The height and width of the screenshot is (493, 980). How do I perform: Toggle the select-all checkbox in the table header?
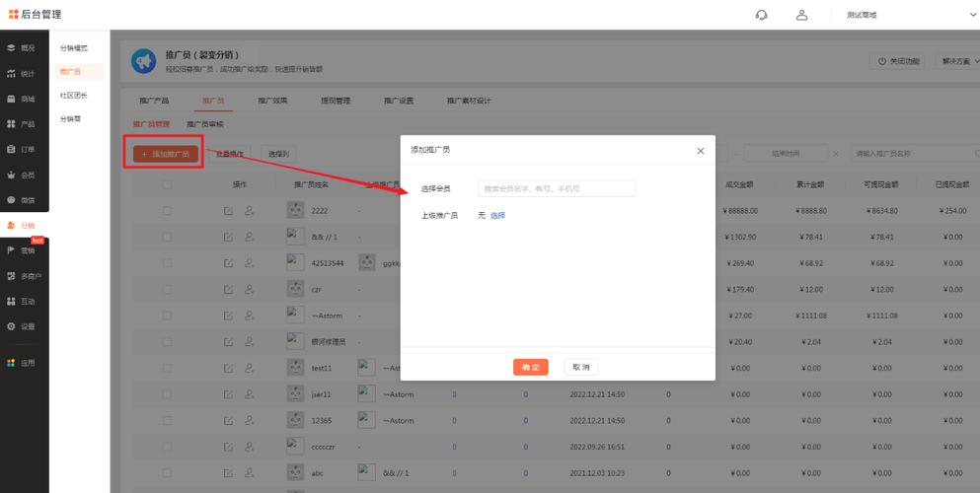pos(166,184)
